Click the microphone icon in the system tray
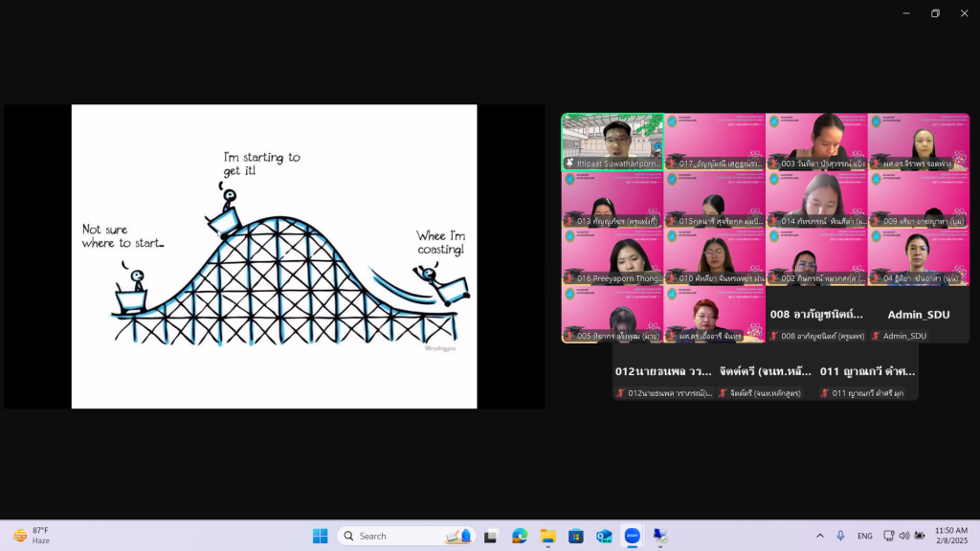 click(x=840, y=536)
